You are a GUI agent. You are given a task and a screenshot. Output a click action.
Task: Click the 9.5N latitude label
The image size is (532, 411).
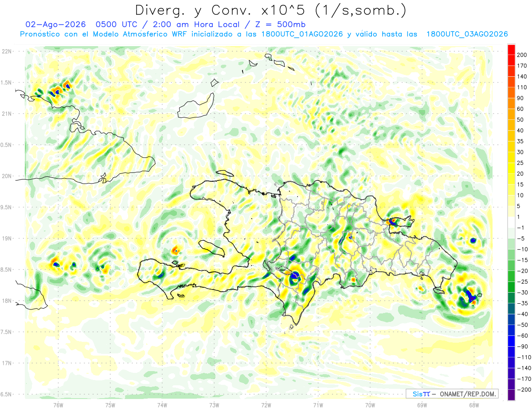(x=7, y=207)
